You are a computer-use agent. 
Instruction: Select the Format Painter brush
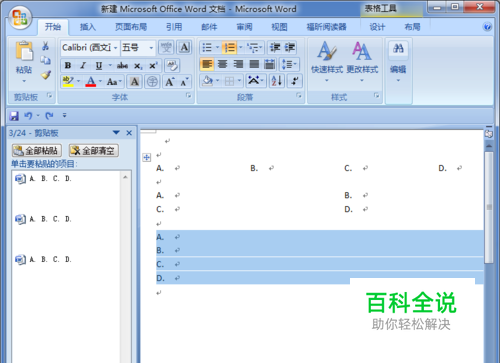(46, 75)
